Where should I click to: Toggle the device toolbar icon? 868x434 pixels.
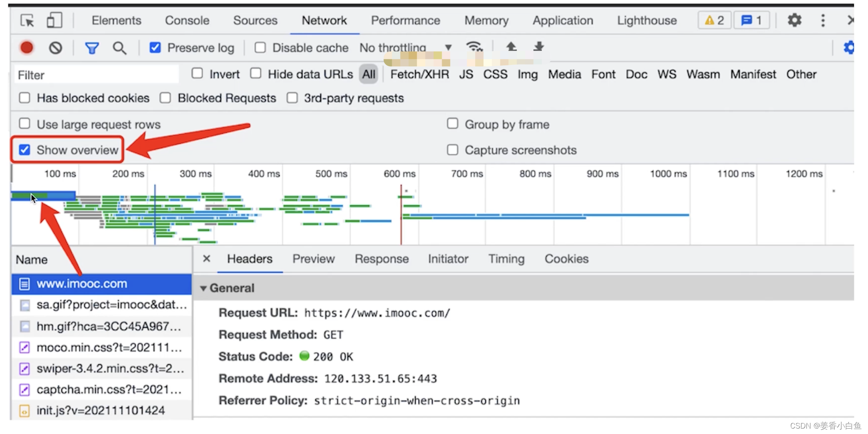point(54,20)
